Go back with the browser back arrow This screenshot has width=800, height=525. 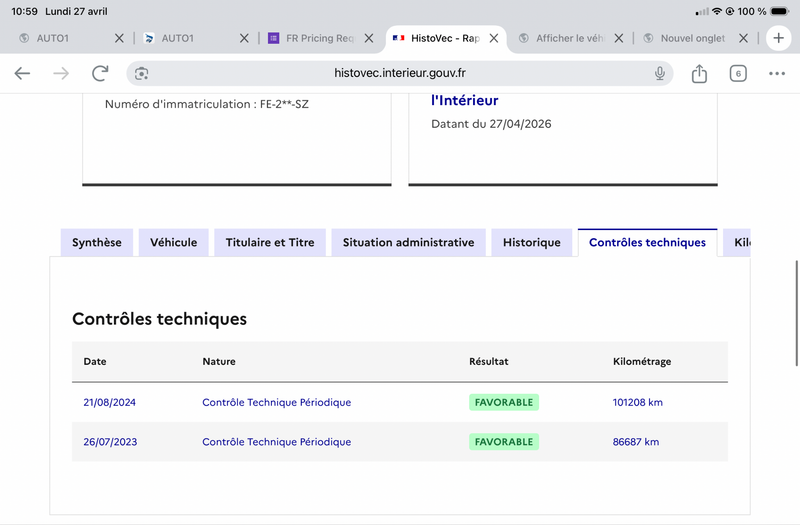pos(22,73)
